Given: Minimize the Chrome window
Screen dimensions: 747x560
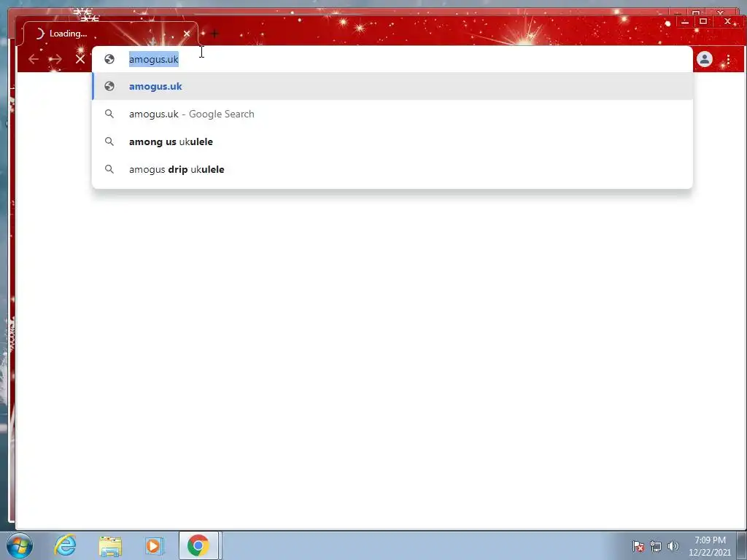Looking at the screenshot, I should (685, 21).
